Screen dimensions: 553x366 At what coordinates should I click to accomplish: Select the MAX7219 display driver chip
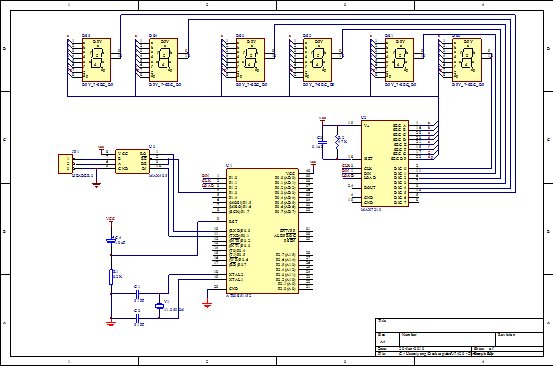[x=385, y=163]
